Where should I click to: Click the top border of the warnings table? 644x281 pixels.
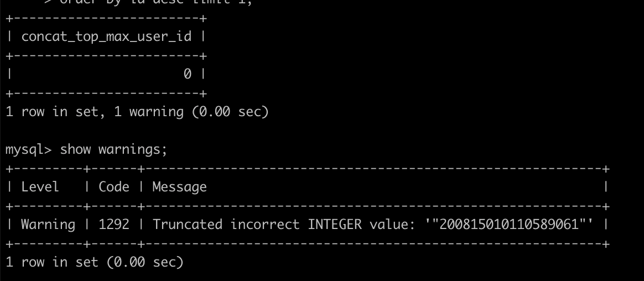308,169
